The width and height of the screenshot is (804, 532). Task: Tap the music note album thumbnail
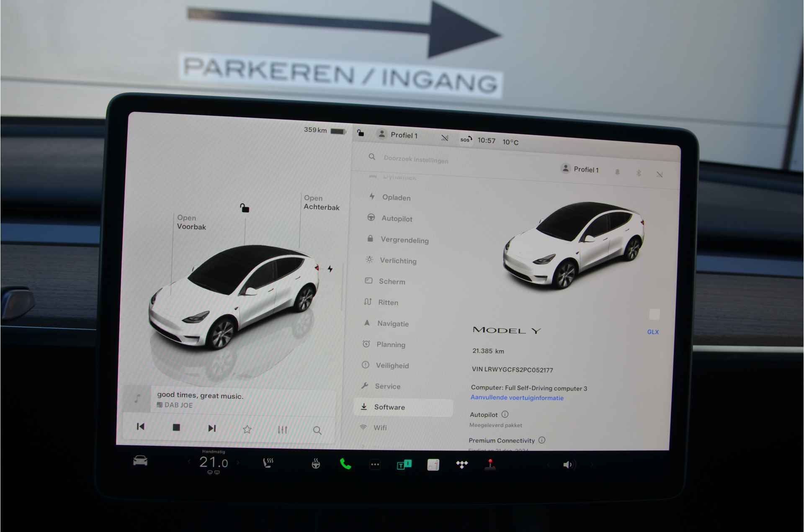137,398
